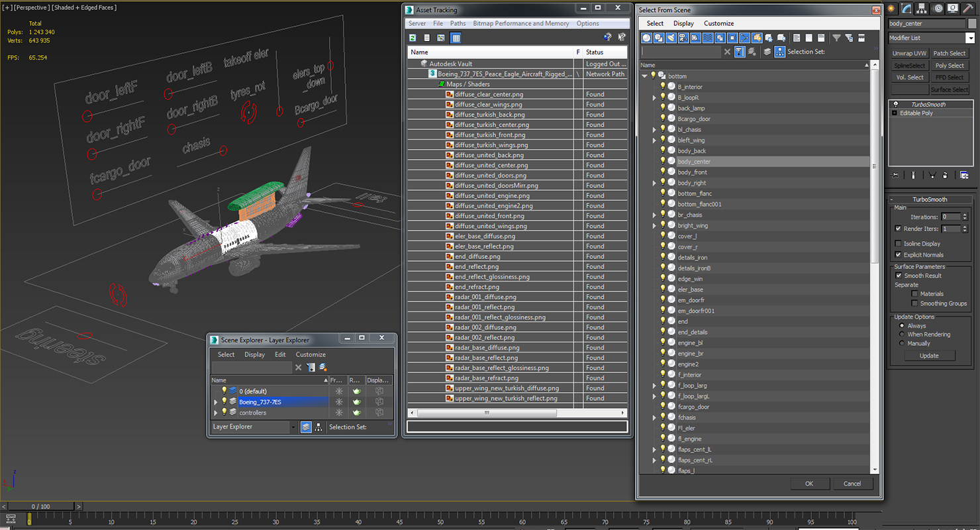This screenshot has height=530, width=980.
Task: Expand the B_loopR tree node
Action: click(654, 97)
